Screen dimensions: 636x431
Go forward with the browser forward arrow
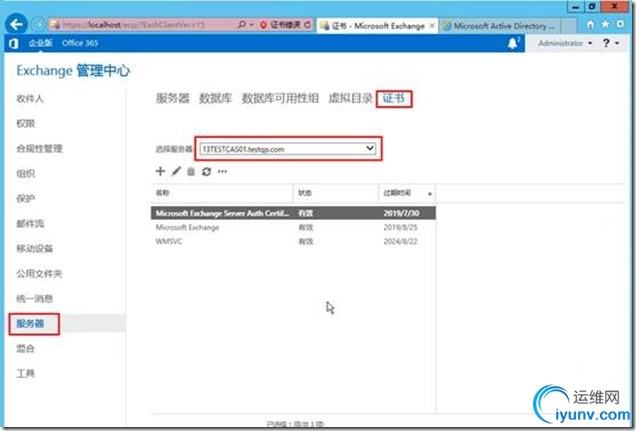pos(38,25)
